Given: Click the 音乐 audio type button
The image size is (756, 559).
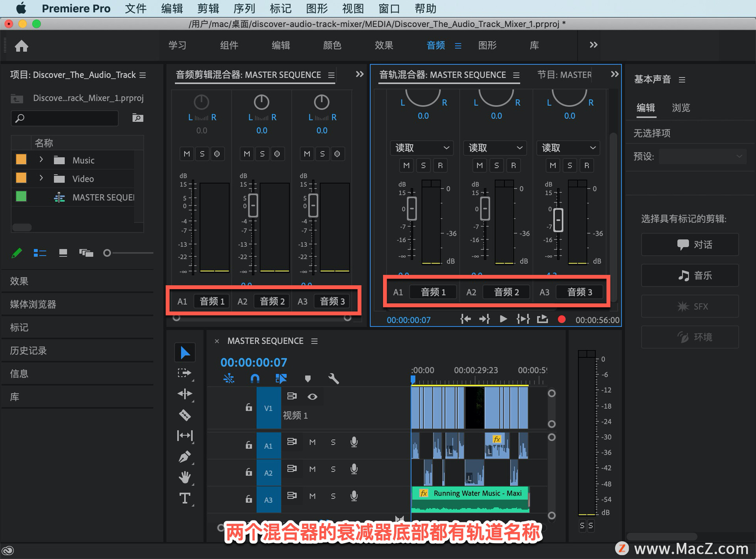Looking at the screenshot, I should (x=690, y=275).
